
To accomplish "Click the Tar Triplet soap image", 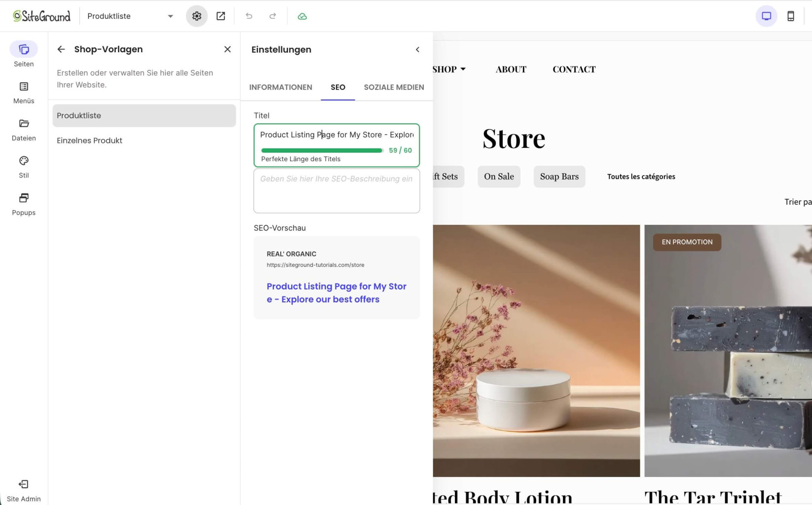I will pos(728,351).
